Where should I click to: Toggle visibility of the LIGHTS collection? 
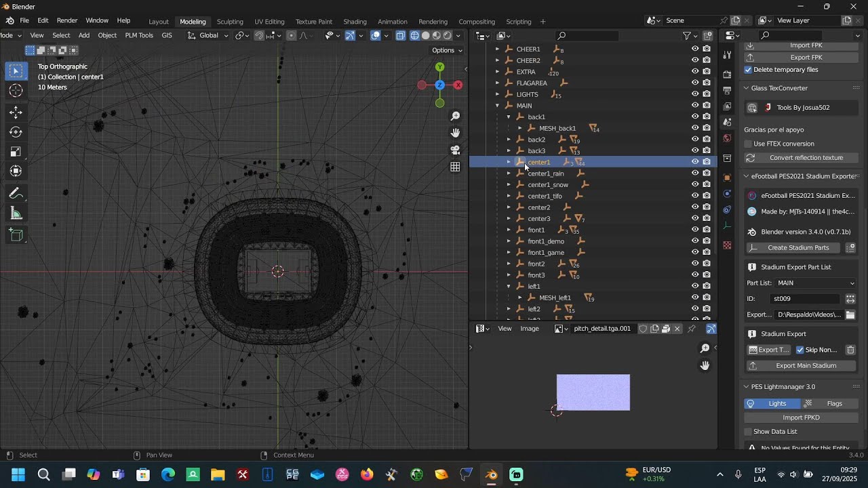(695, 94)
